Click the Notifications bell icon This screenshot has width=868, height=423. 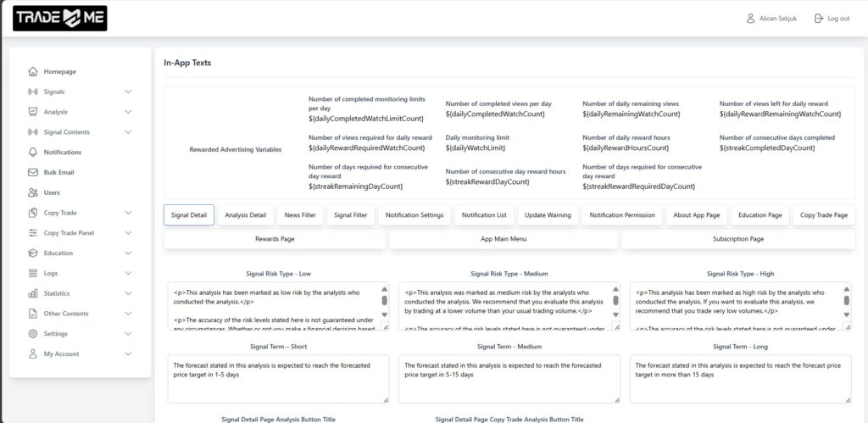[x=33, y=153]
